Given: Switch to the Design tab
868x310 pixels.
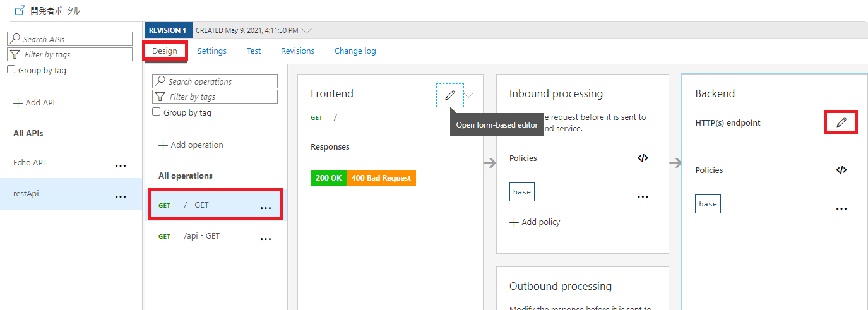Looking at the screenshot, I should coord(165,51).
